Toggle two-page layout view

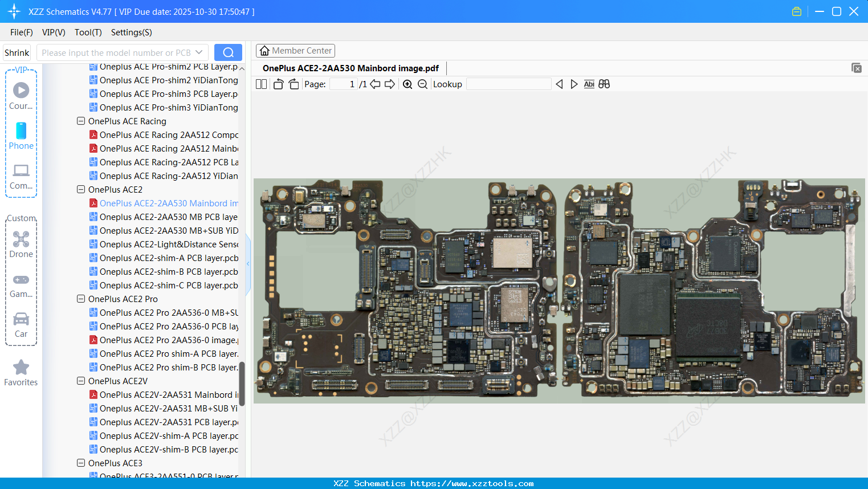(260, 84)
